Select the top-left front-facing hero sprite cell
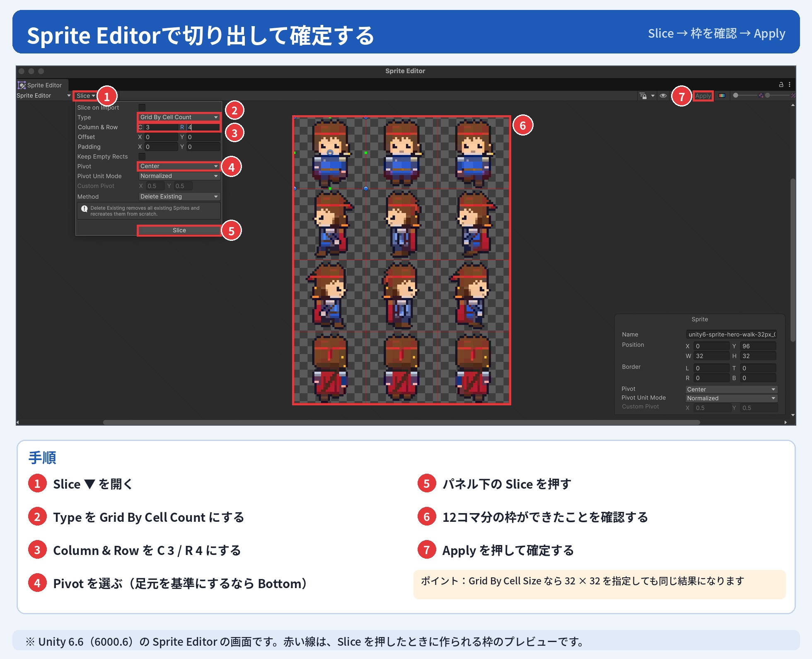Screen dimensions: 812x659 pos(330,153)
